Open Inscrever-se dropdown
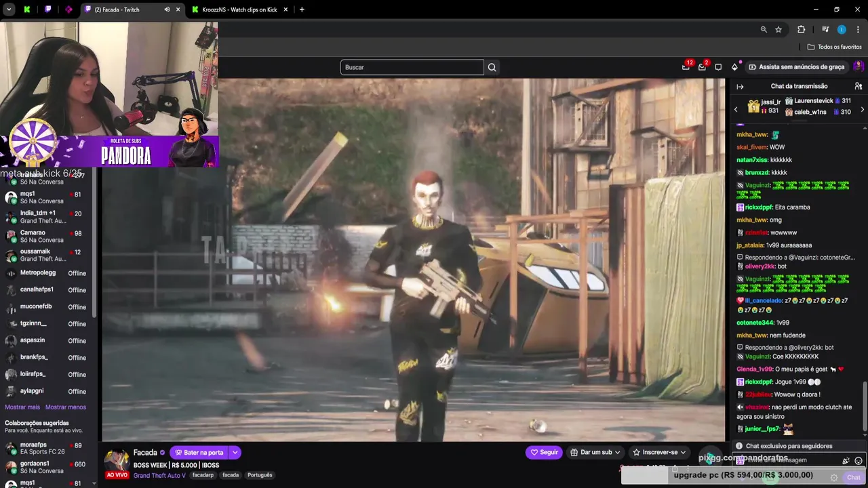 coord(659,452)
